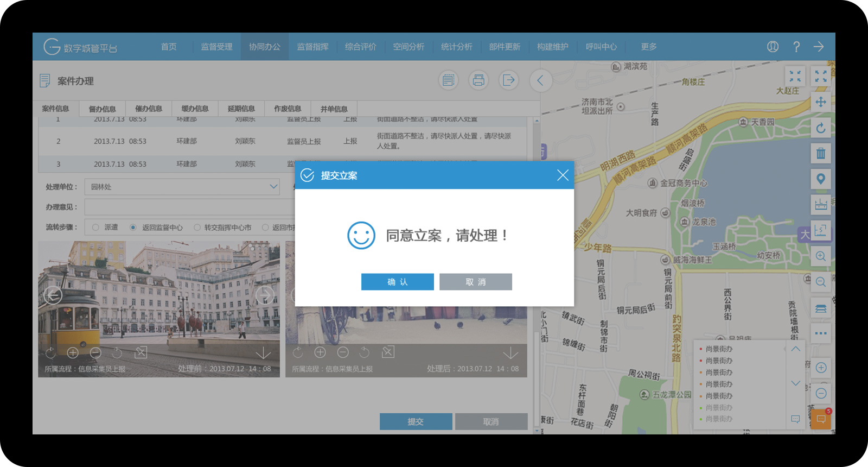Open the orange message notification icon

821,419
